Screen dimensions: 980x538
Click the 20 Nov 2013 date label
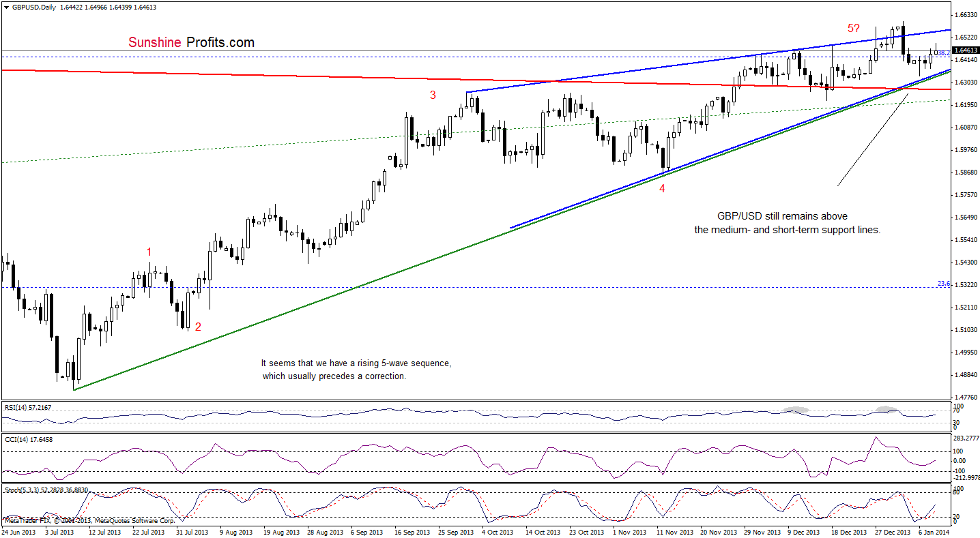pyautogui.click(x=717, y=531)
